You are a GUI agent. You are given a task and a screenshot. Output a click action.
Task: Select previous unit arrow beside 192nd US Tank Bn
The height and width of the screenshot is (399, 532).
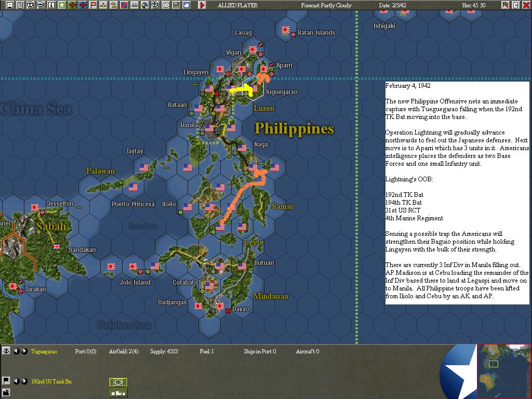16,381
